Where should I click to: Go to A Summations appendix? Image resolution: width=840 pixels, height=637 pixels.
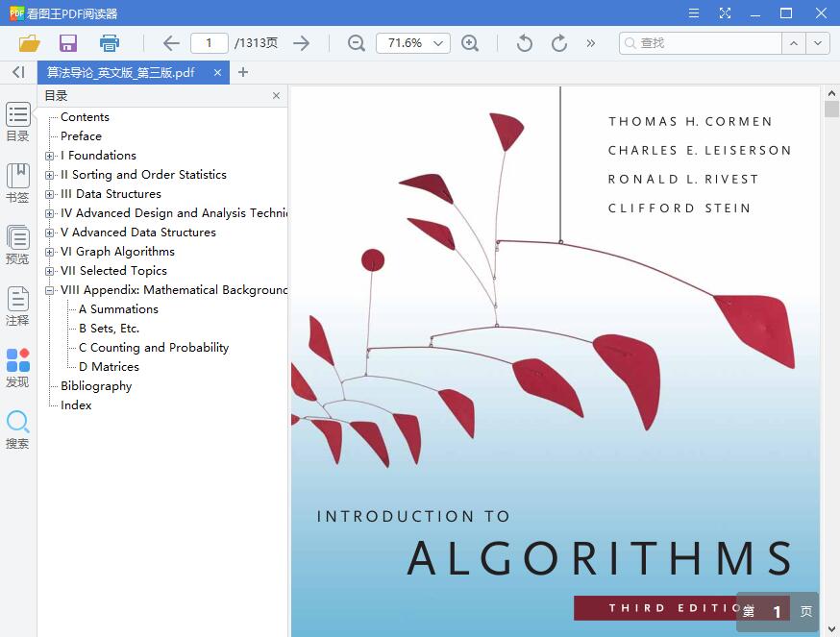coord(118,309)
